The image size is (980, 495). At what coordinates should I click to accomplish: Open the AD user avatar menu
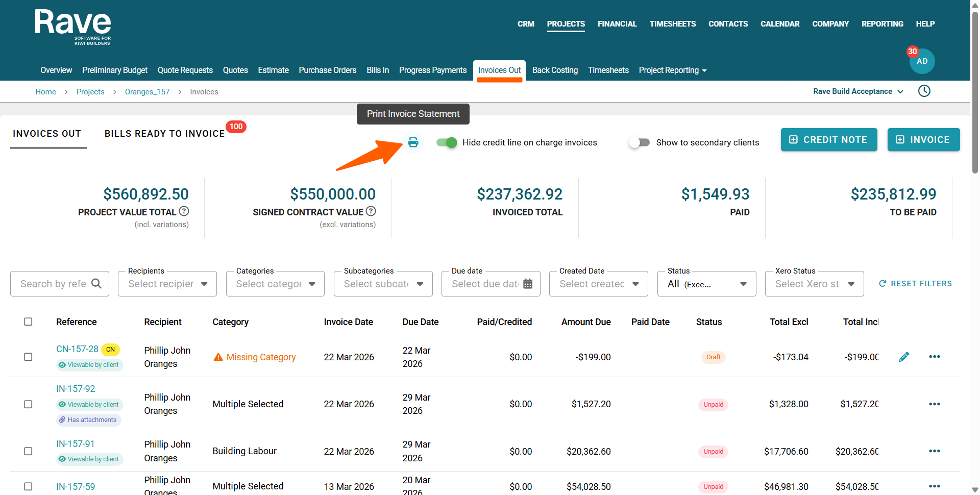point(922,61)
